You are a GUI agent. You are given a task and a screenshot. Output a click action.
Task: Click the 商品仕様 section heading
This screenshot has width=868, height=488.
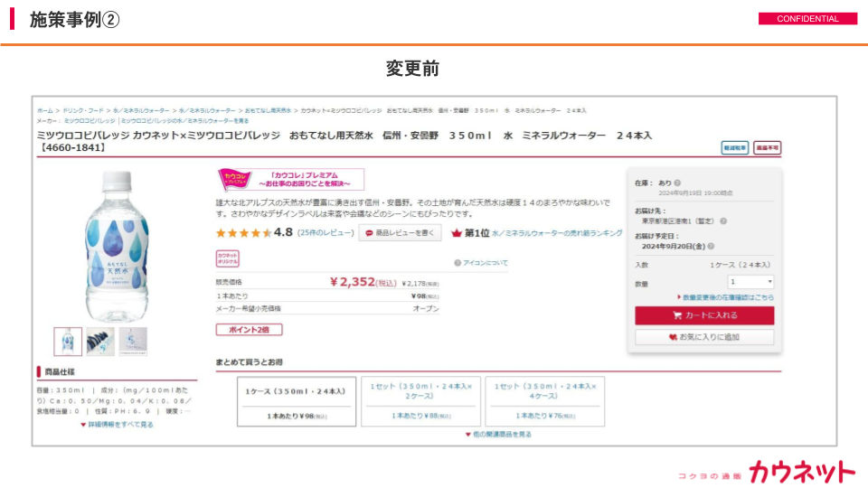pyautogui.click(x=60, y=371)
